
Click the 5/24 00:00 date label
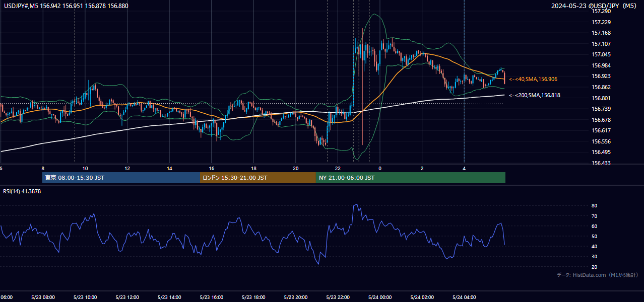(x=380, y=297)
